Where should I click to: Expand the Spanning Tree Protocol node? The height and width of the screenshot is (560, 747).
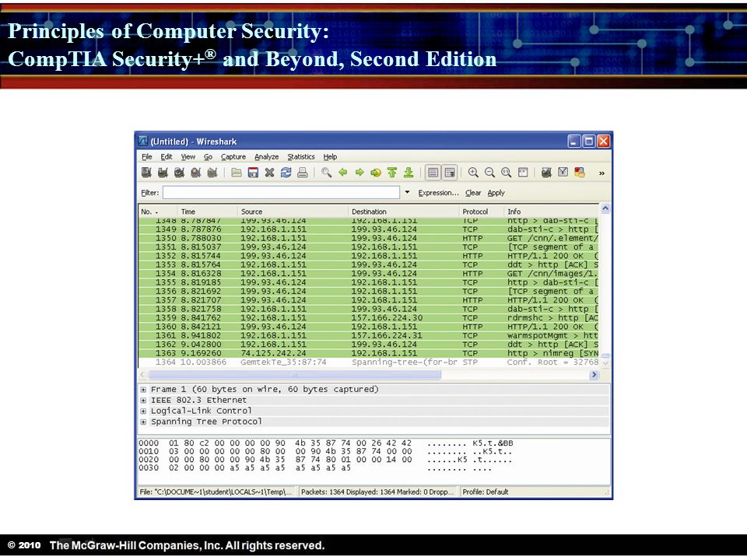tap(143, 422)
